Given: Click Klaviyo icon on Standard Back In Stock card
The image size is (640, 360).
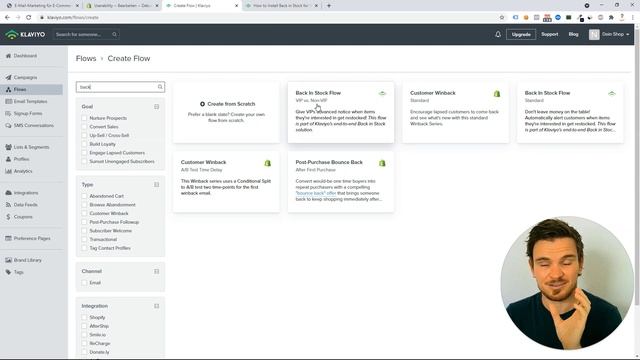Looking at the screenshot, I should (611, 93).
